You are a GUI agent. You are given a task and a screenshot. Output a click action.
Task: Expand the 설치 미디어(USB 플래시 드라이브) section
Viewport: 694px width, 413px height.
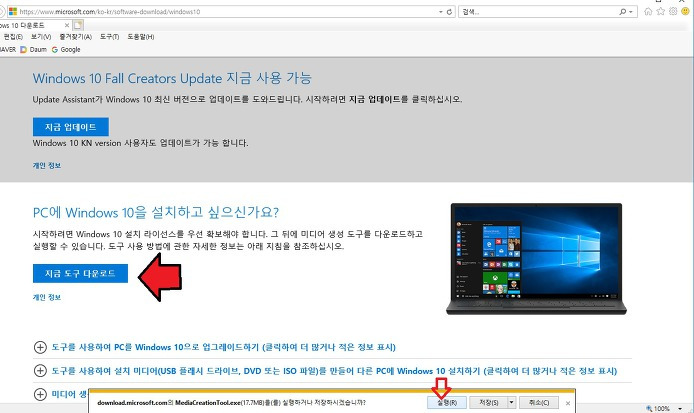click(x=325, y=371)
